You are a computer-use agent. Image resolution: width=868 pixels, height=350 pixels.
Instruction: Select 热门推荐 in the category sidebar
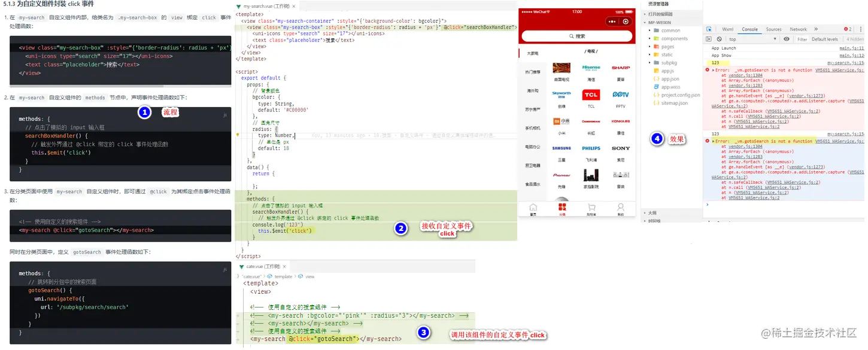533,72
